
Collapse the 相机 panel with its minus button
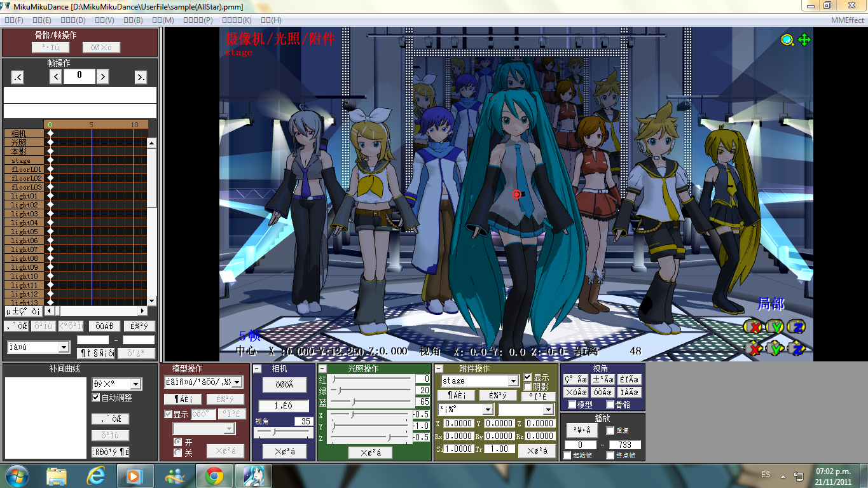[258, 369]
